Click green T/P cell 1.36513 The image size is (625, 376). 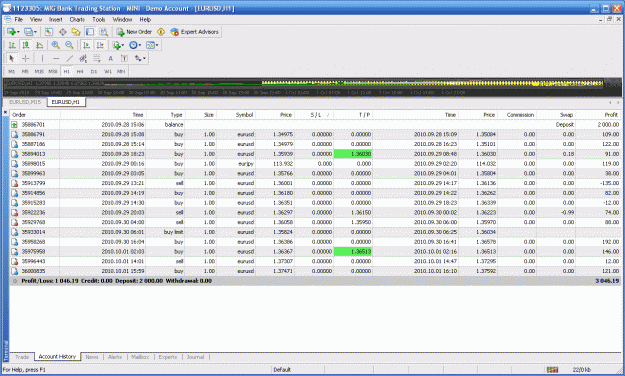point(353,252)
